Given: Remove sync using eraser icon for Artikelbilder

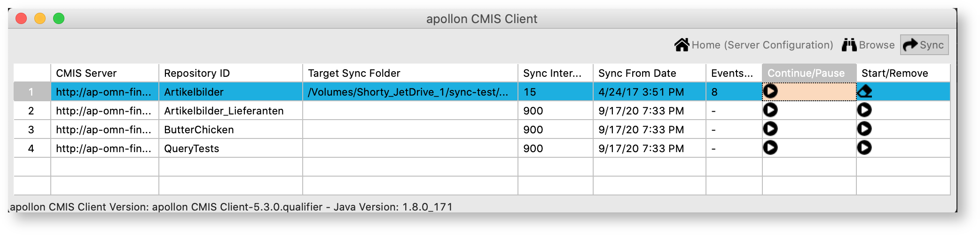Looking at the screenshot, I should [x=864, y=91].
